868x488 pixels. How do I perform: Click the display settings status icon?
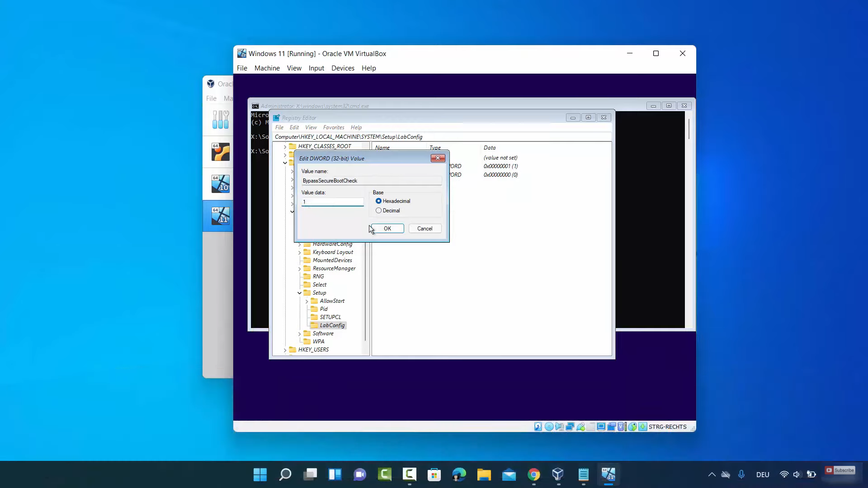coord(601,427)
